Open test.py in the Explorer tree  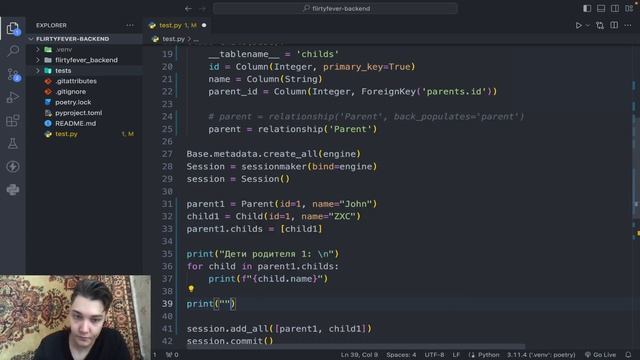point(84,134)
